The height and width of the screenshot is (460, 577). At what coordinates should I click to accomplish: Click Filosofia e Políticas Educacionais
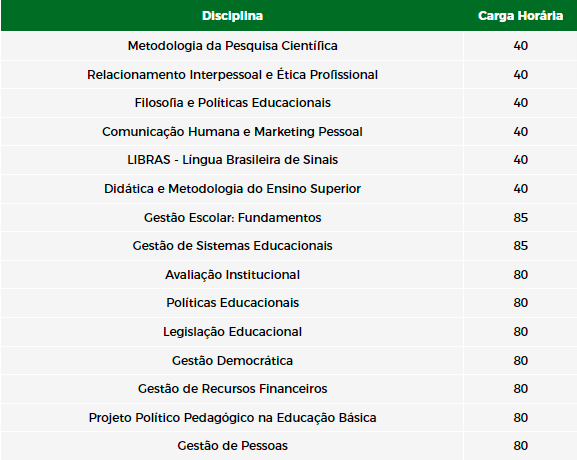(232, 103)
